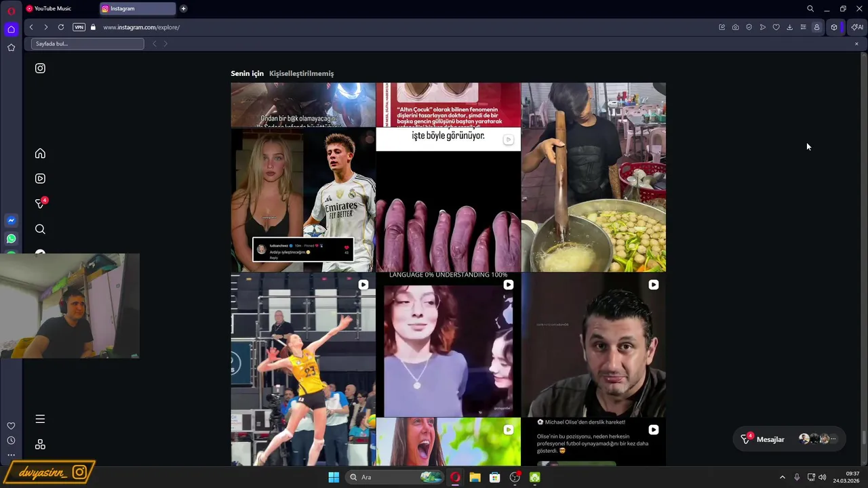Open the downloads icon
Image resolution: width=868 pixels, height=488 pixels.
click(789, 27)
